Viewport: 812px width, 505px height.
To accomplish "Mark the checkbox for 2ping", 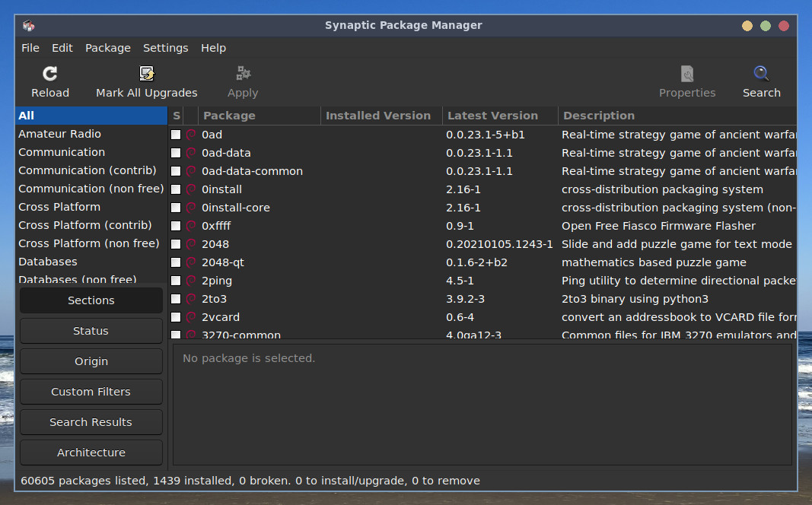I will pos(176,281).
